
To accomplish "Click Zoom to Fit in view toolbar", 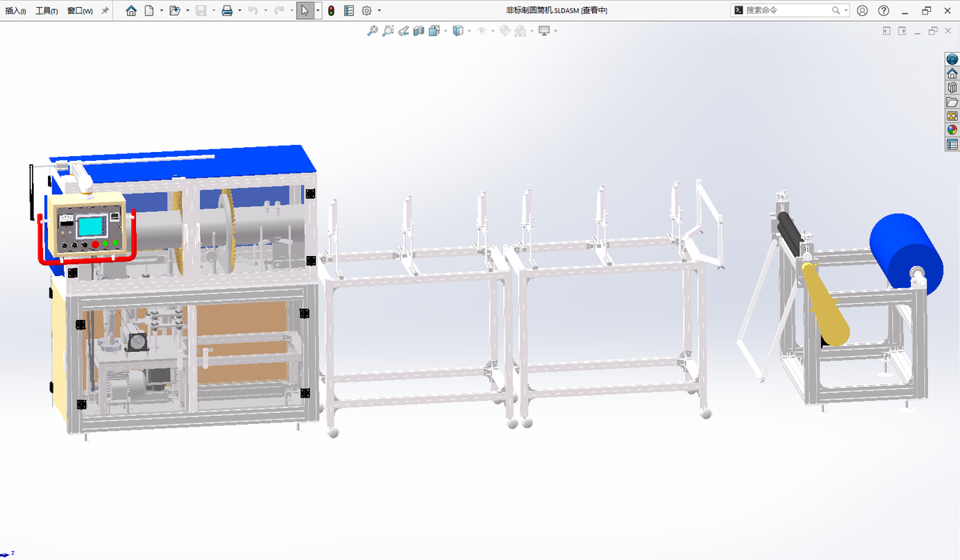I will tap(372, 31).
